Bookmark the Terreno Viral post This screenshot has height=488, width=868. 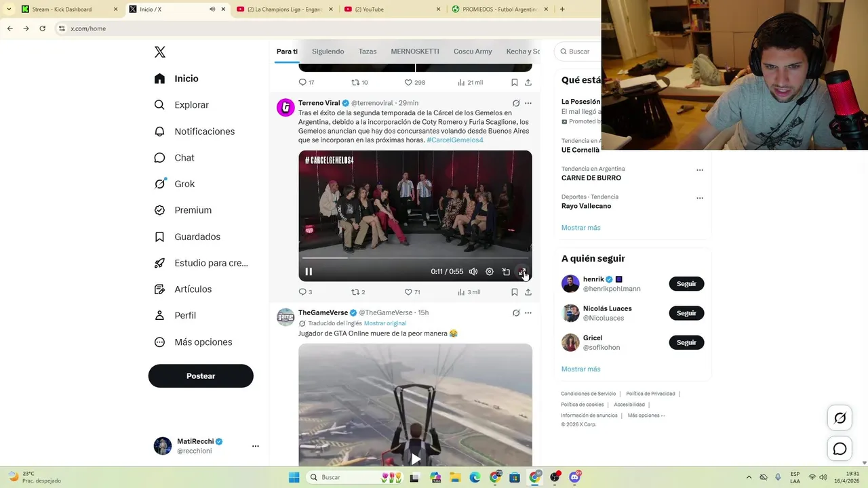(515, 292)
